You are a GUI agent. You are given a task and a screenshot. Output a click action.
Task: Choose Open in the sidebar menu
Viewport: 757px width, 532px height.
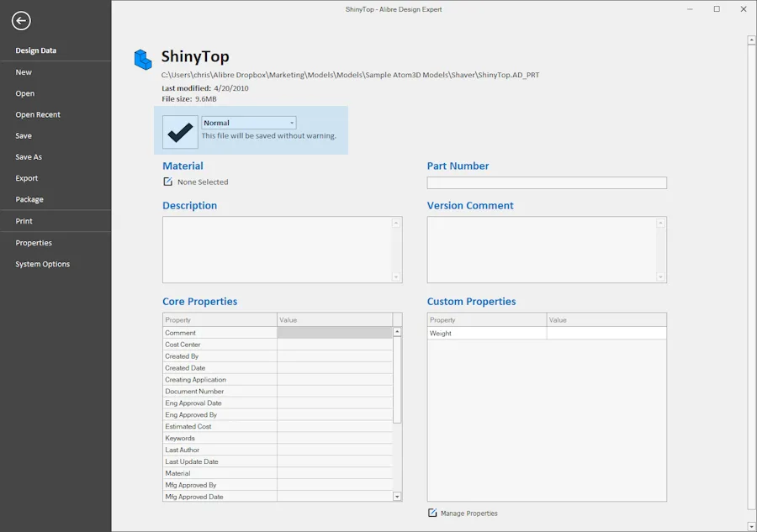(x=25, y=93)
